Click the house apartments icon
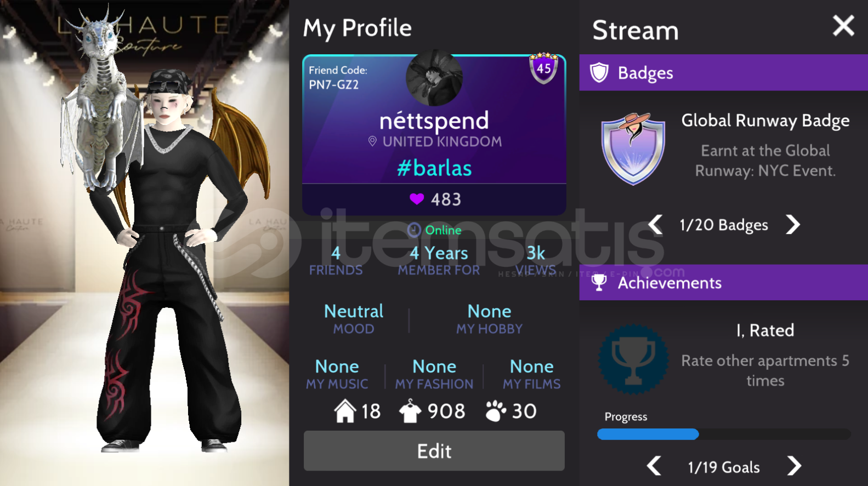Screen dimensions: 868x486 [345, 411]
